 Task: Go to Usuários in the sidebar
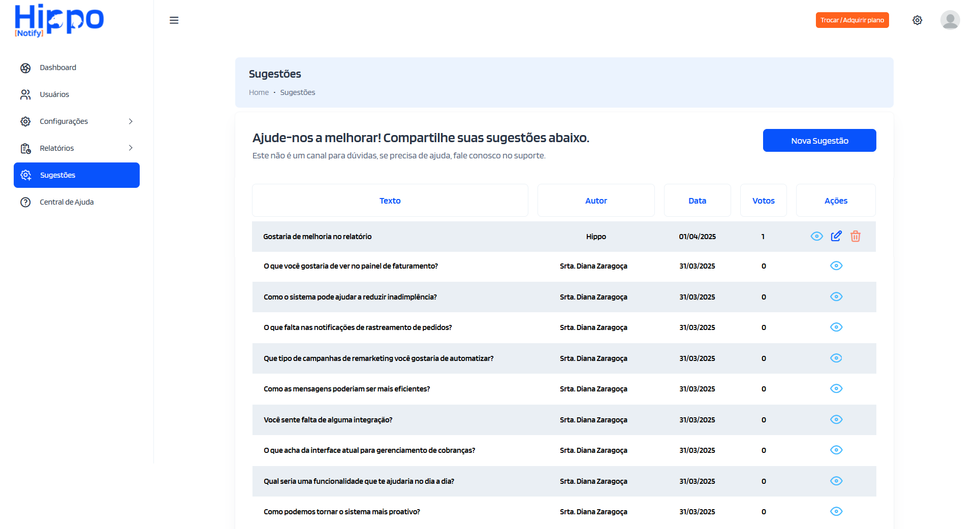click(x=54, y=94)
